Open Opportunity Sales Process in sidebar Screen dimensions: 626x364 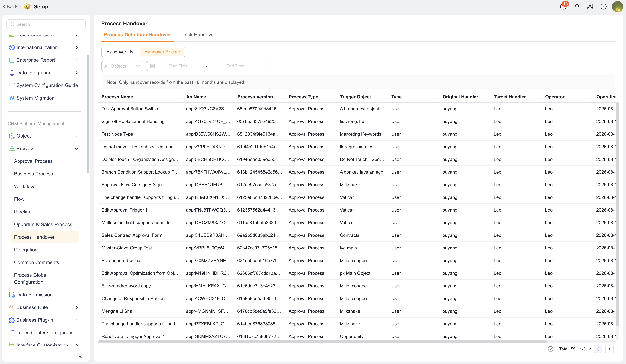tap(43, 224)
